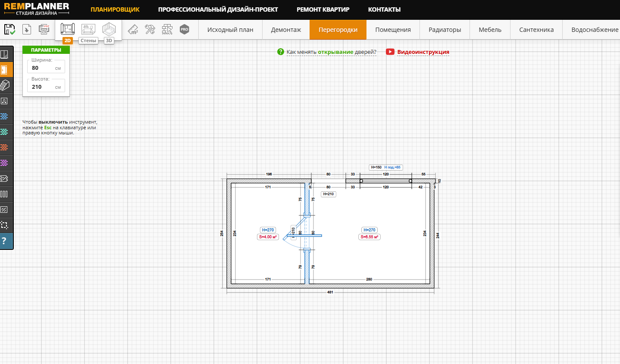Open the Демонтаж tab
The width and height of the screenshot is (620, 364).
tap(286, 30)
